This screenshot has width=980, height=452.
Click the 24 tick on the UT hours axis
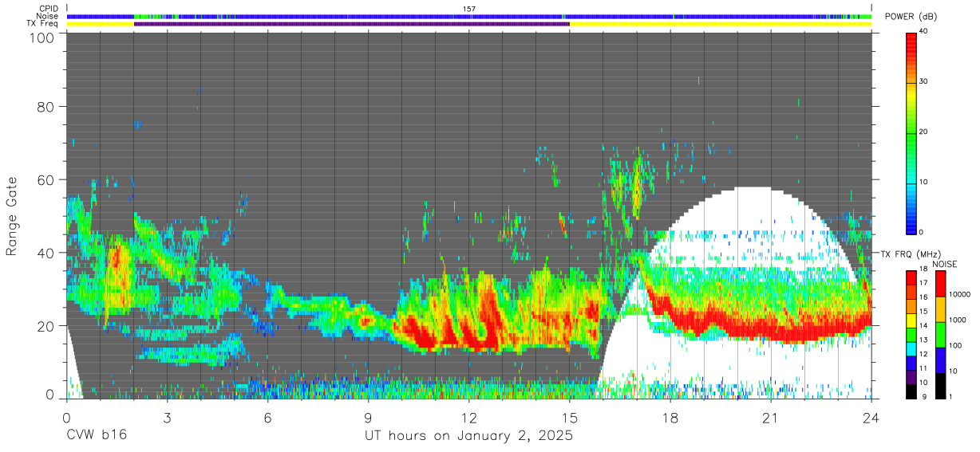871,416
